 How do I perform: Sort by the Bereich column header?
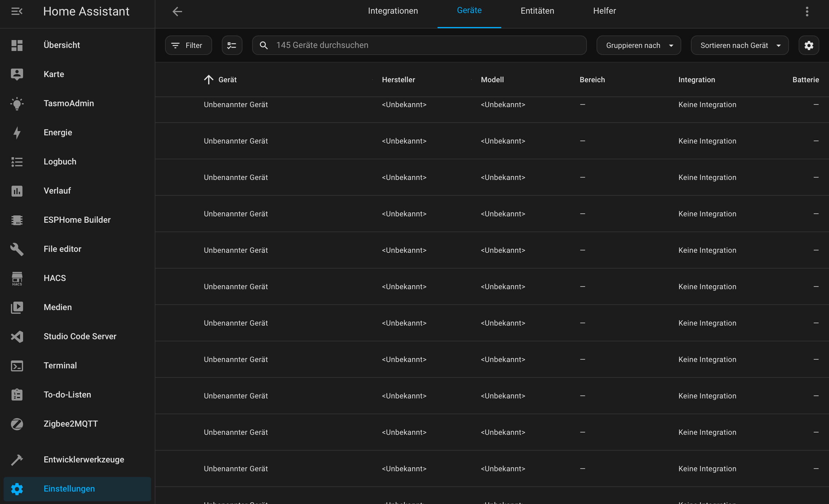(x=592, y=80)
